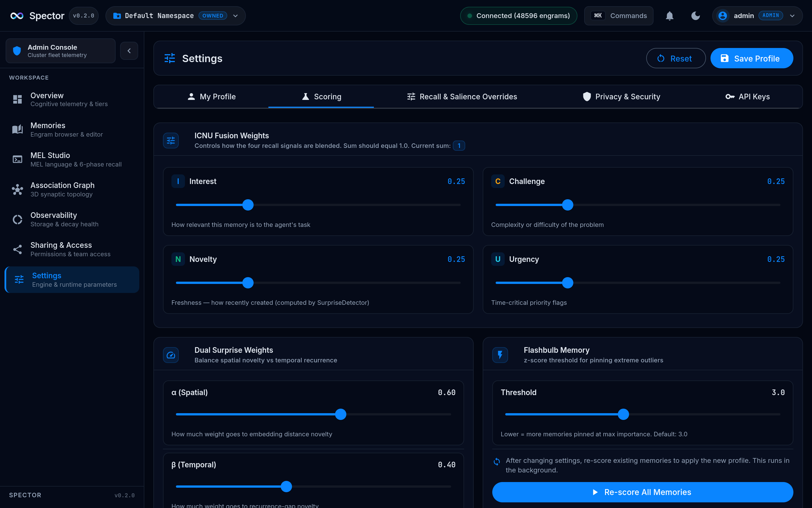This screenshot has height=508, width=812.
Task: Open Memories engram browser
Action: pyautogui.click(x=72, y=129)
